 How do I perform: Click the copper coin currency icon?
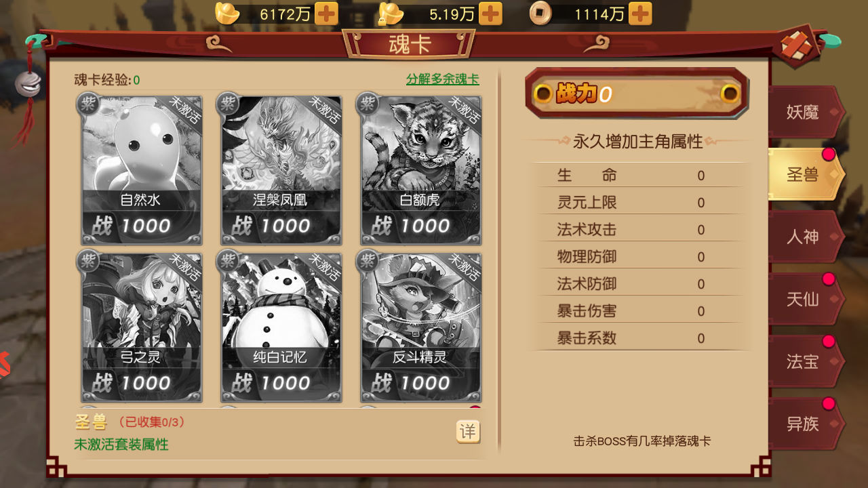coord(540,13)
